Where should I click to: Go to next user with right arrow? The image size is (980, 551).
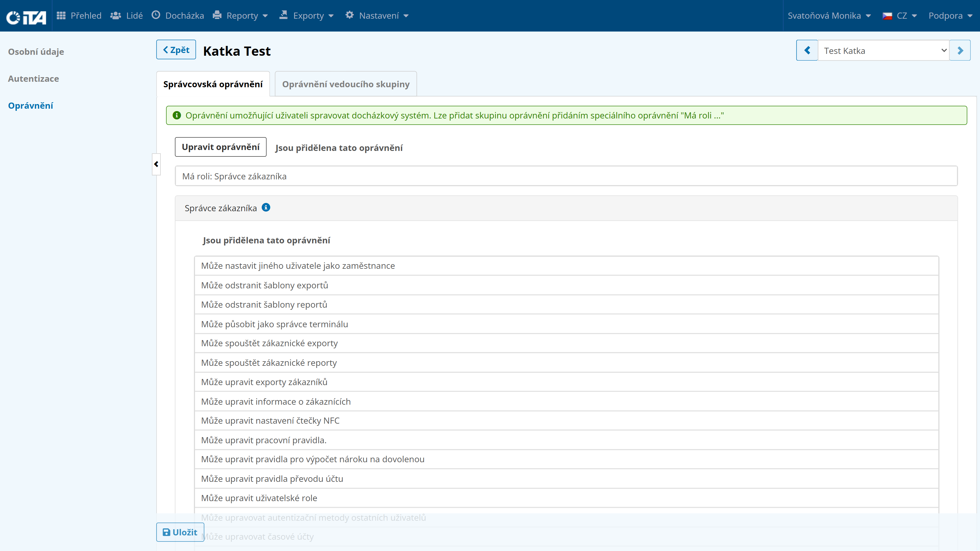(x=960, y=51)
